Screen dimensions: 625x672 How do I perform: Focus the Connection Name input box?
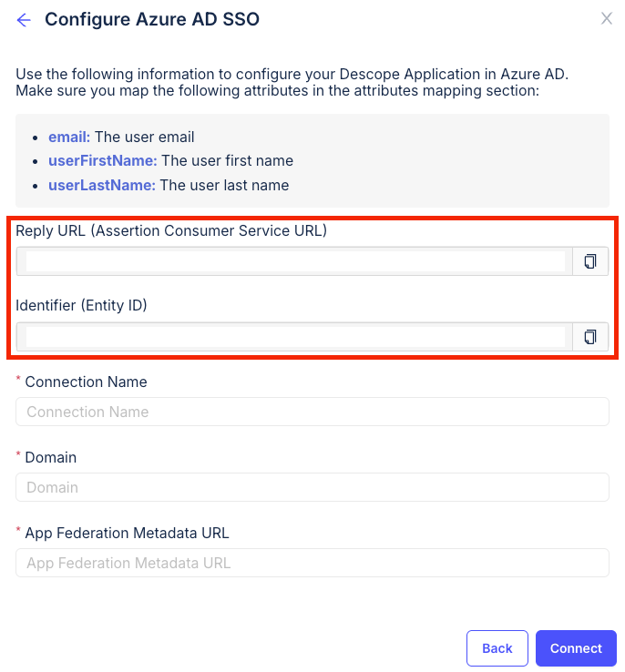click(312, 412)
